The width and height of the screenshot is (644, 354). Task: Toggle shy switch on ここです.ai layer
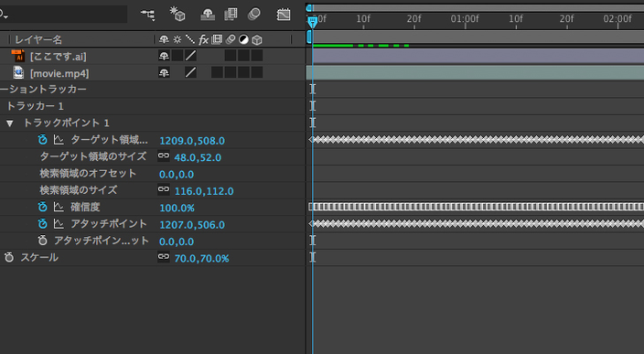[164, 56]
